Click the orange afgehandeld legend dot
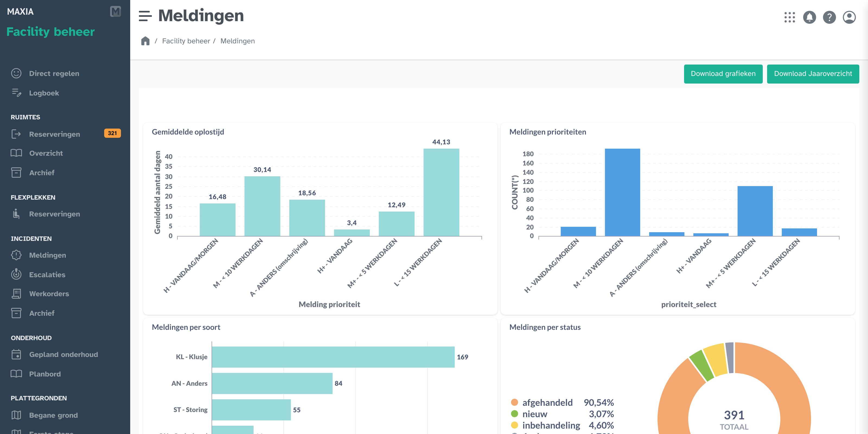Image resolution: width=868 pixels, height=434 pixels. click(515, 402)
